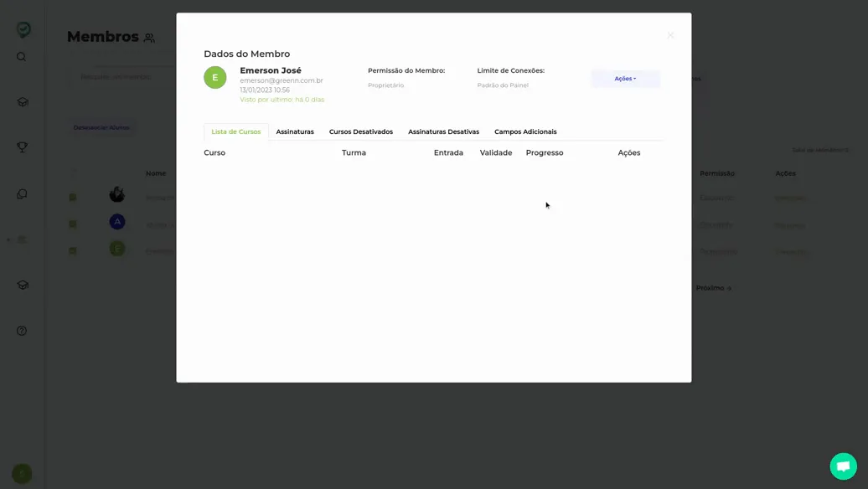Click the Entrada column header
Viewport: 868px width, 489px height.
(x=448, y=152)
